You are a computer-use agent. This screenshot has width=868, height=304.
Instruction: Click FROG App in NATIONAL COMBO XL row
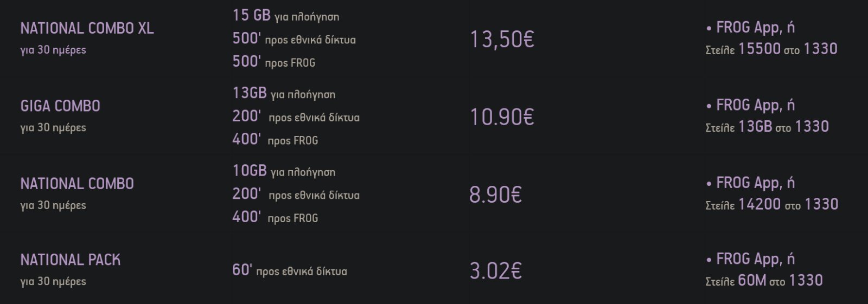tap(749, 28)
